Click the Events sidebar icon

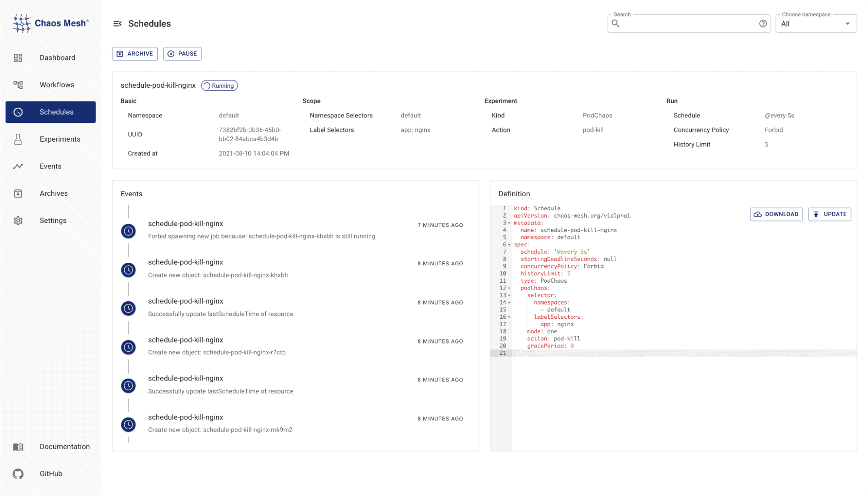pos(18,166)
